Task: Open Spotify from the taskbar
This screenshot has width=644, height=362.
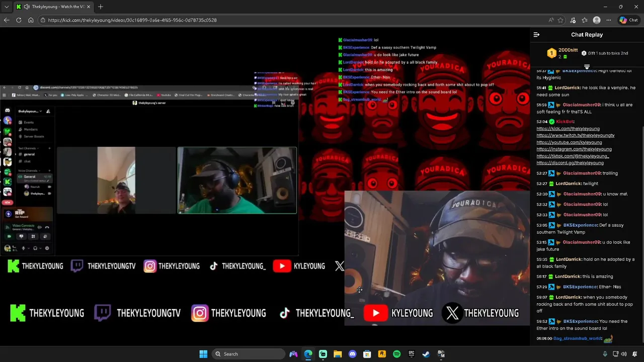Action: 396,354
